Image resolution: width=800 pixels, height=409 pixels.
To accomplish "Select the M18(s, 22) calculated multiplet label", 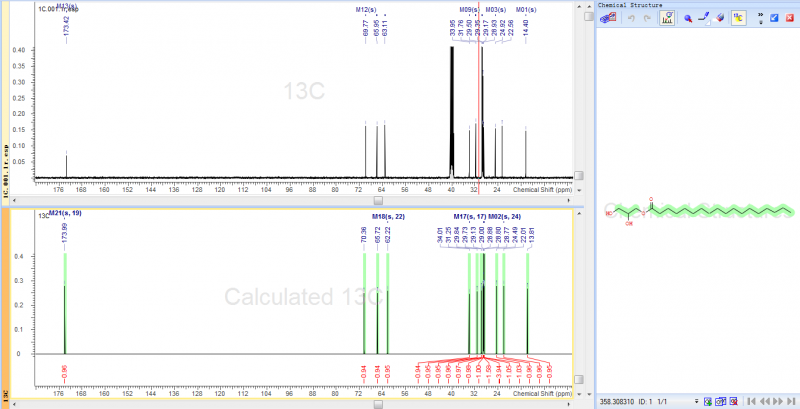I will (x=388, y=216).
